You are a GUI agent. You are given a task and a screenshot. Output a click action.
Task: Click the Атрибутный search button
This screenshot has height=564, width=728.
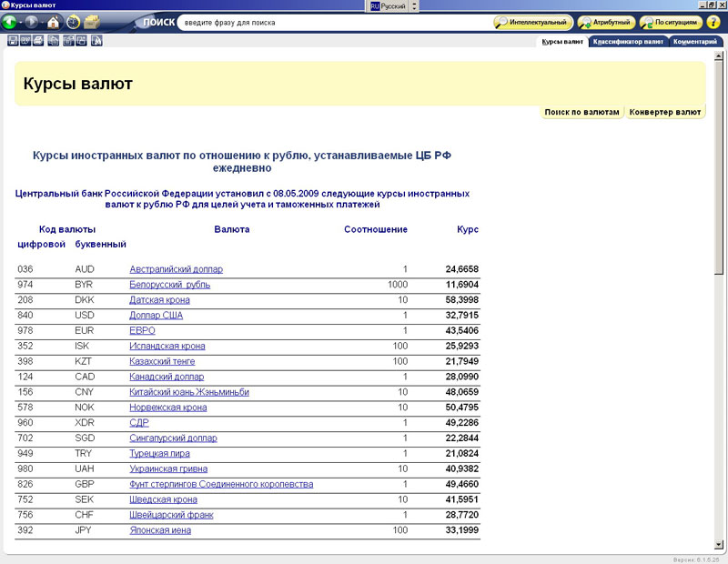click(x=605, y=22)
